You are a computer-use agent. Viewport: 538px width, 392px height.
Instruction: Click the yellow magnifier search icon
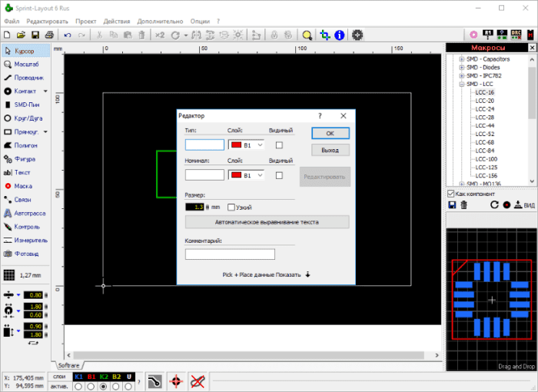coord(307,35)
